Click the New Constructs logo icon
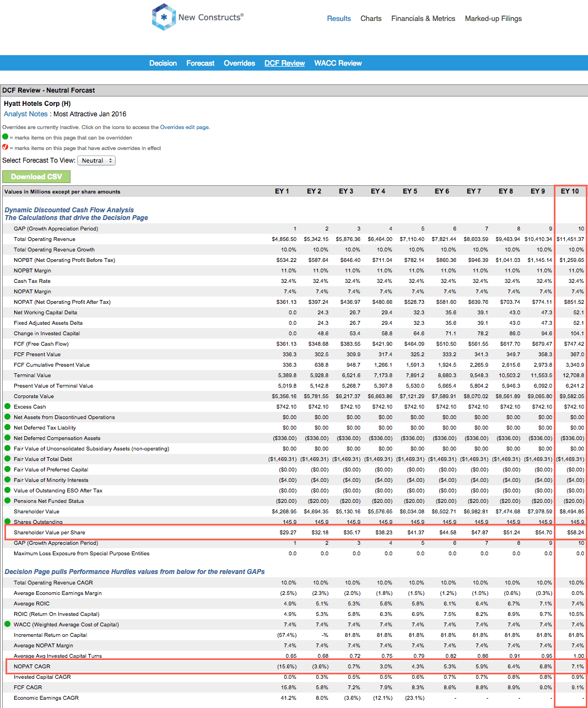 pos(164,17)
